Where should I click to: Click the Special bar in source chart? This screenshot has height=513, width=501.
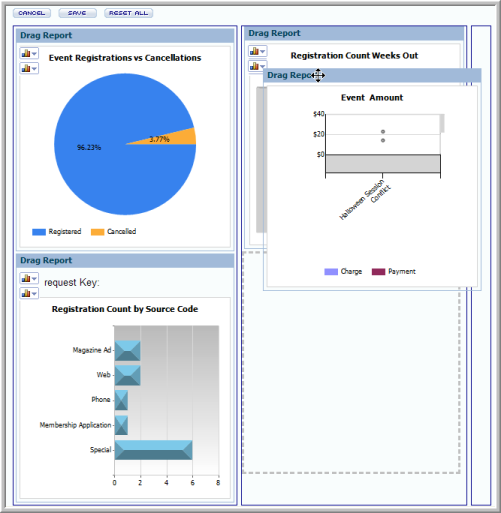153,450
